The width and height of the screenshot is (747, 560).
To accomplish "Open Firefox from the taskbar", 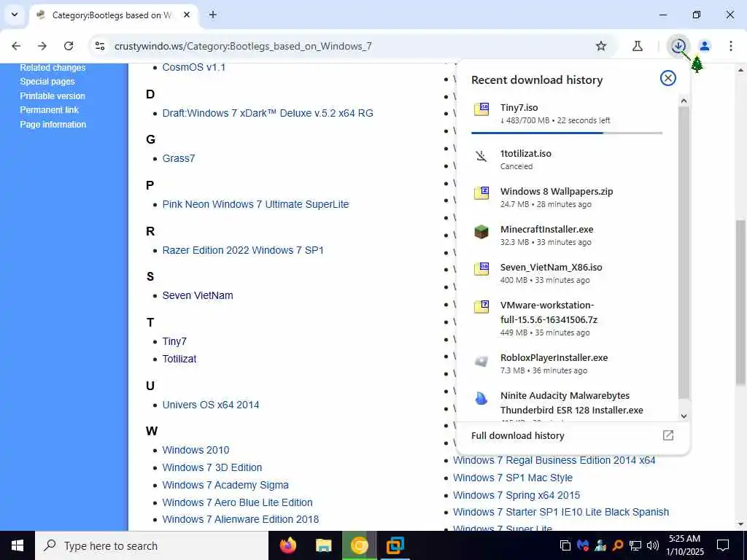I will [287, 545].
